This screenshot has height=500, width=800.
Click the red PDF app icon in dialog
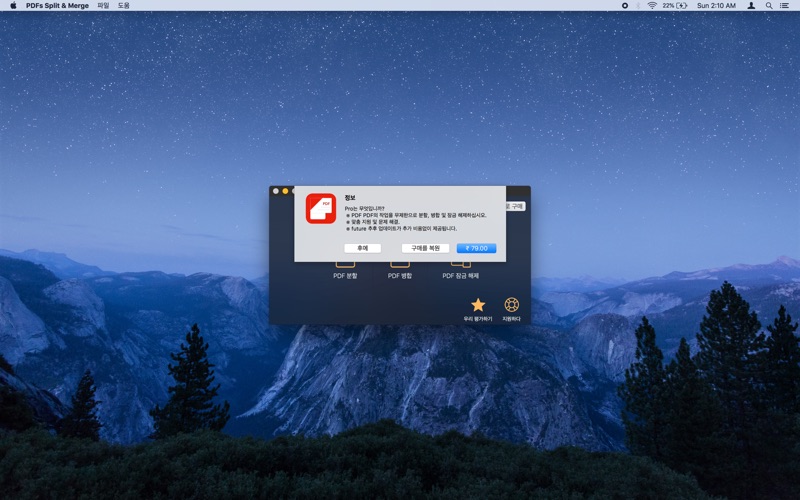point(320,208)
